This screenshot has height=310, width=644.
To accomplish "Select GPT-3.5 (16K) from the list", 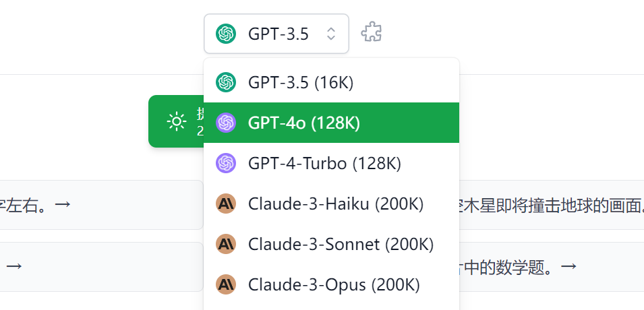I will coord(332,82).
